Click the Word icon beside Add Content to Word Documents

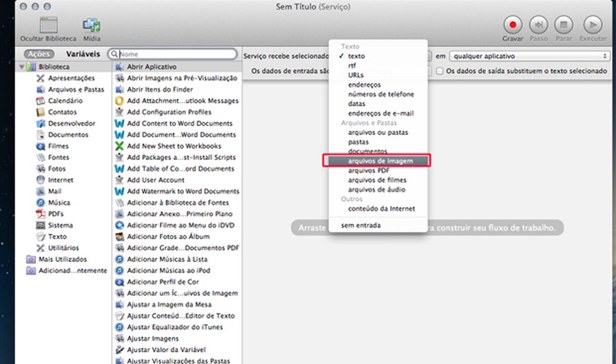pyautogui.click(x=119, y=123)
